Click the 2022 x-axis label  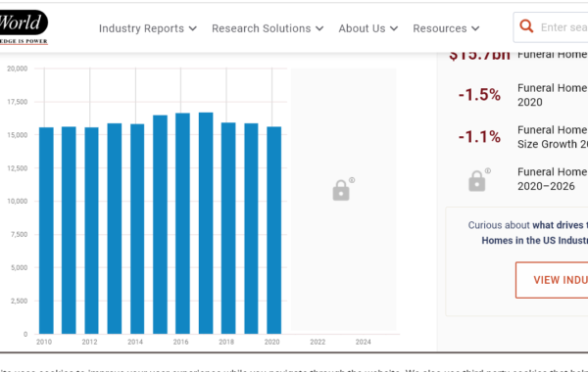tap(318, 342)
